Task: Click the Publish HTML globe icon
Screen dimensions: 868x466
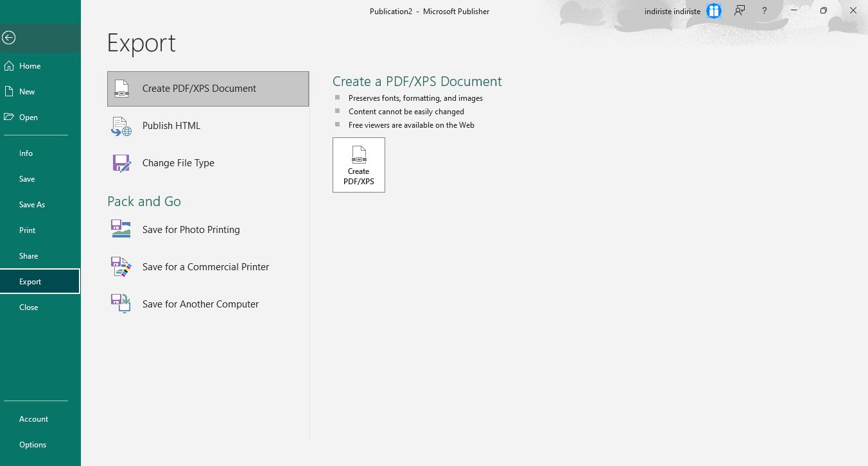Action: (121, 126)
